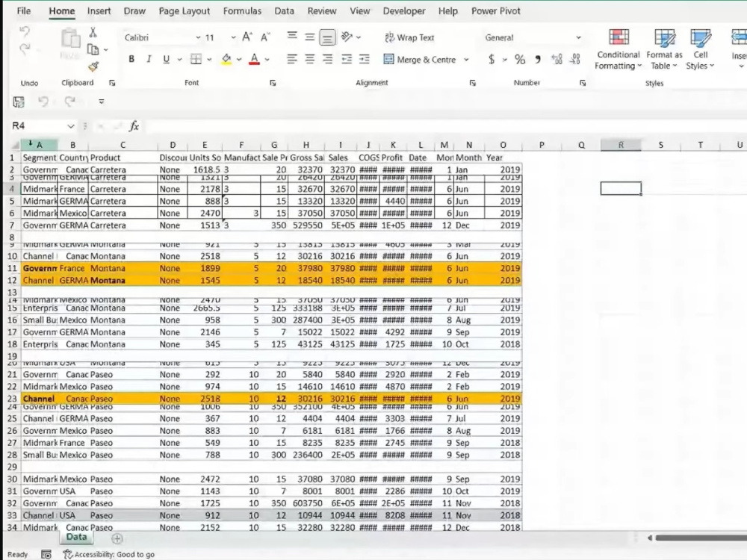
Task: Open the font name Calibri dropdown
Action: point(198,37)
